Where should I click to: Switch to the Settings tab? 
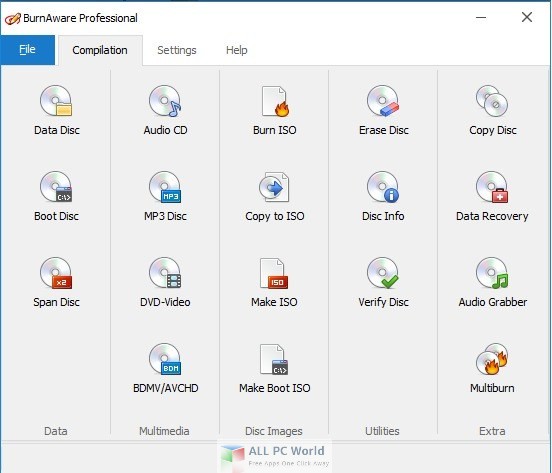[177, 50]
